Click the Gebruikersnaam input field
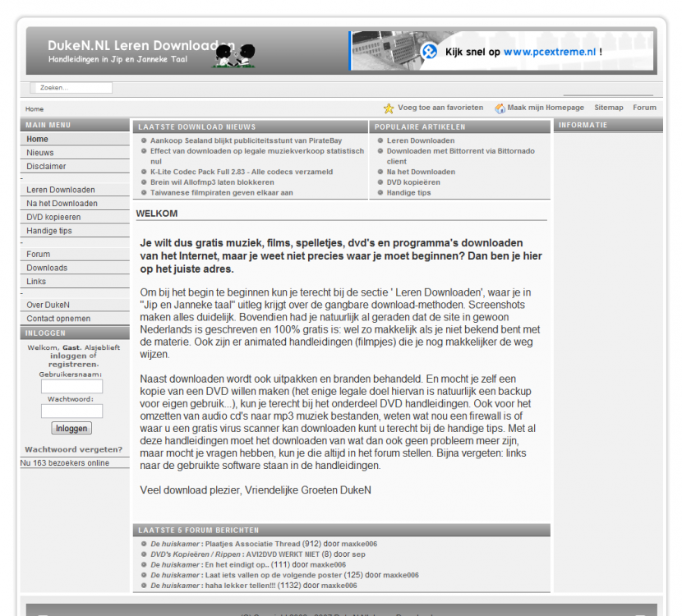The image size is (682, 616). pyautogui.click(x=72, y=386)
